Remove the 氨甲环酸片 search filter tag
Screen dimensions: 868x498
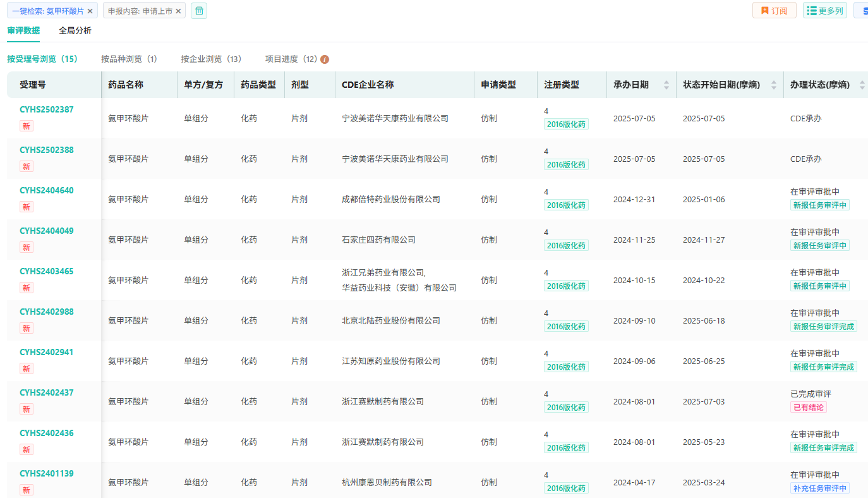90,11
